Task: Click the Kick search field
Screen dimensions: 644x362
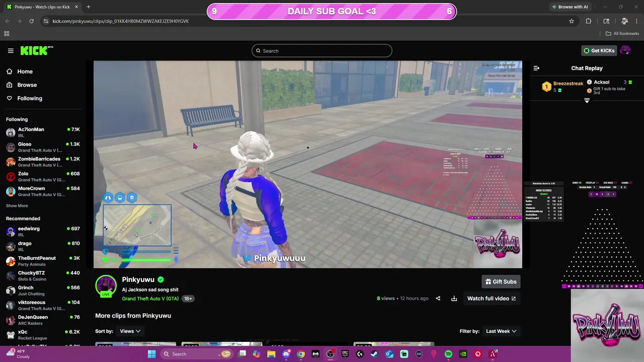Action: 322,51
